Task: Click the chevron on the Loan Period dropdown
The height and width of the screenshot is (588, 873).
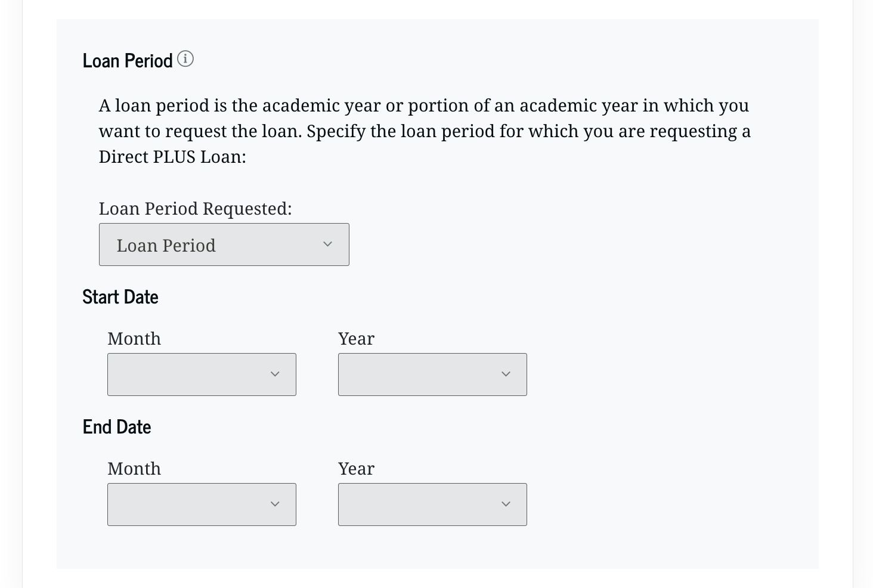Action: [x=327, y=244]
